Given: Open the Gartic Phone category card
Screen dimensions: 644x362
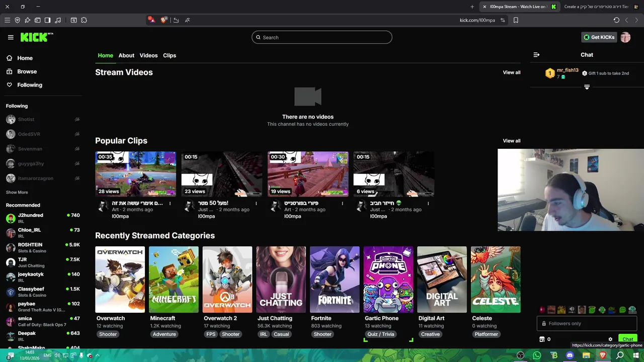Looking at the screenshot, I should [x=388, y=280].
